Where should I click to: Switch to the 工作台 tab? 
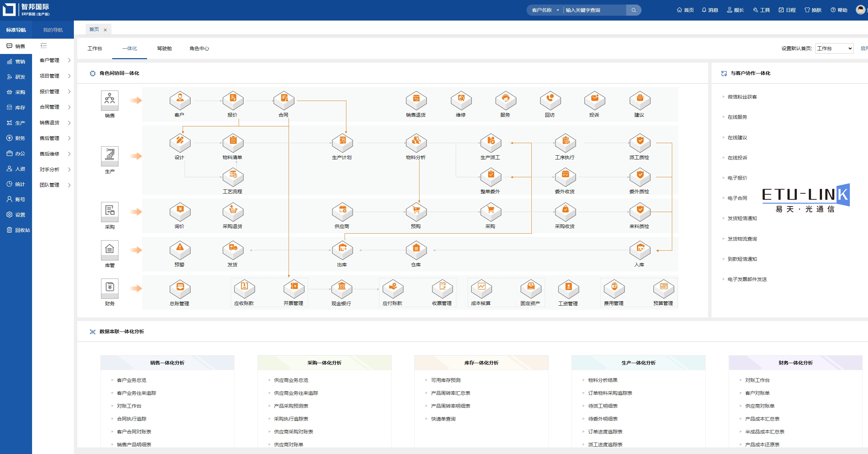(94, 48)
